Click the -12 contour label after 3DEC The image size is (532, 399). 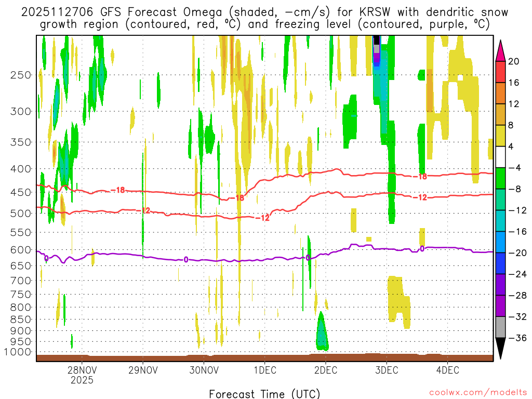pos(419,197)
